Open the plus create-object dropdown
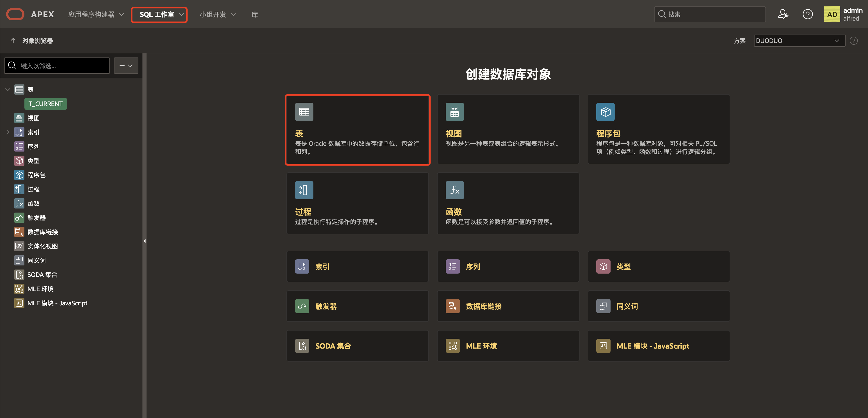This screenshot has height=418, width=868. [126, 66]
